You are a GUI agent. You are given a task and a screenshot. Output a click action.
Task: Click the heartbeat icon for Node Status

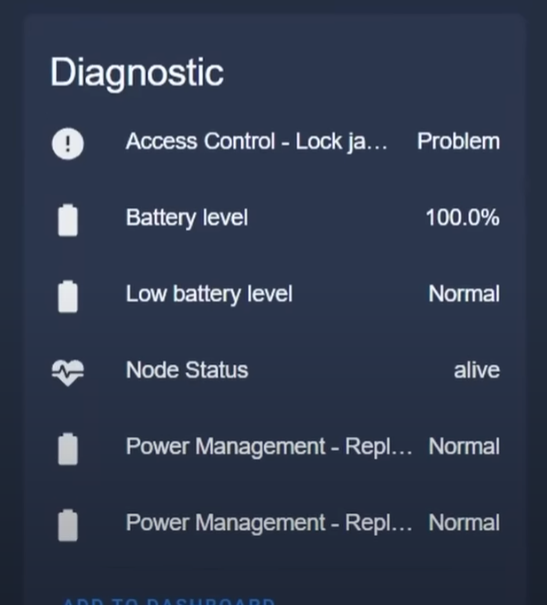[68, 372]
